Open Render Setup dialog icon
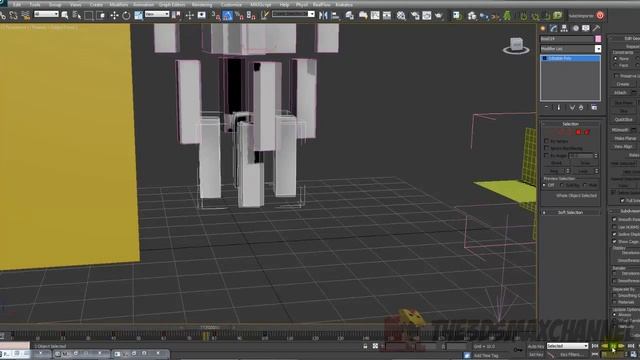Screen dimensions: 640x360 coord(415,16)
